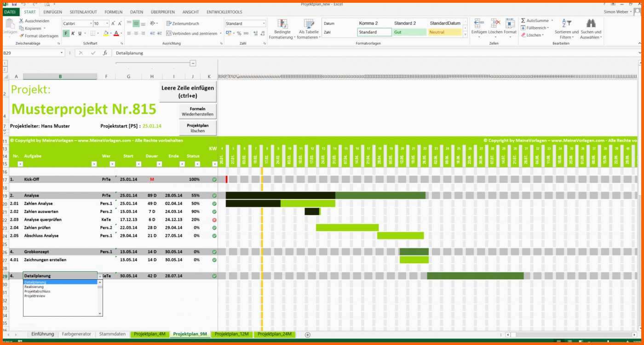Toggle Zeilenumbruch text wrapping

(x=169, y=23)
